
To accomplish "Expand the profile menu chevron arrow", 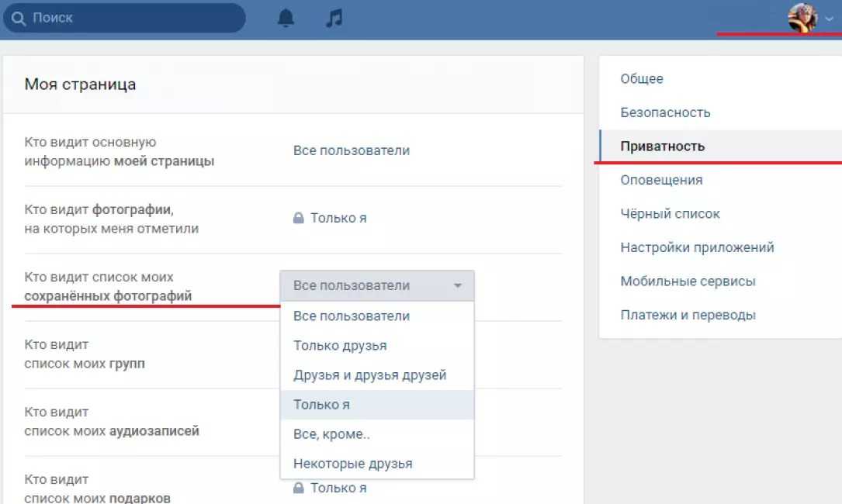I will click(x=829, y=19).
